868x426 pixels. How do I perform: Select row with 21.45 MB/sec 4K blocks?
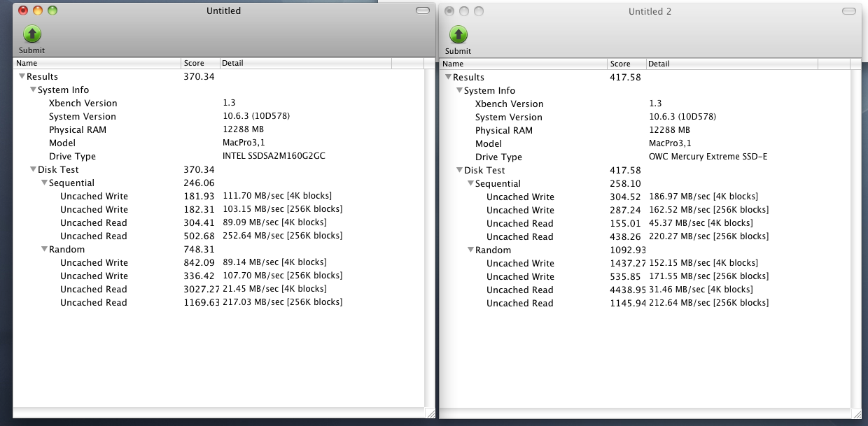tap(218, 289)
